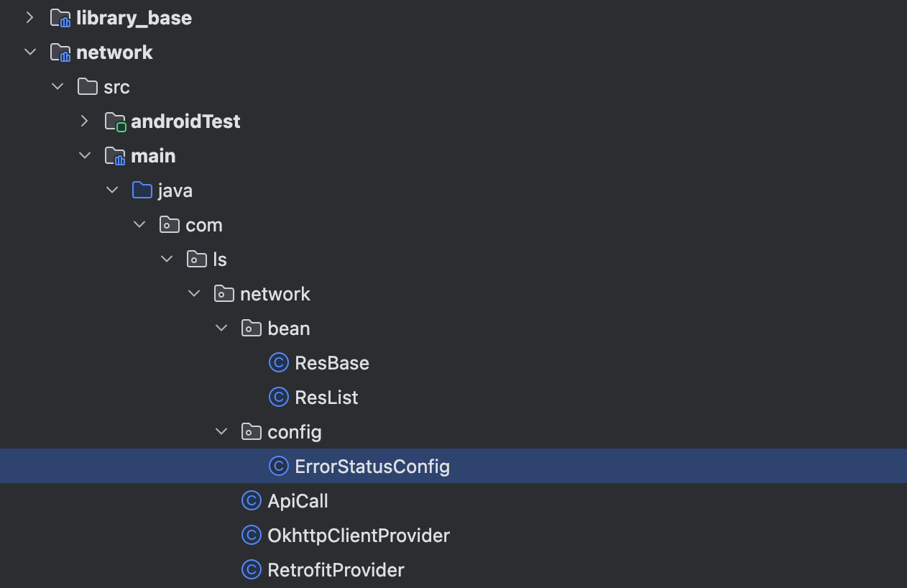The height and width of the screenshot is (588, 907).
Task: Collapse the bean package chevron
Action: pos(221,328)
